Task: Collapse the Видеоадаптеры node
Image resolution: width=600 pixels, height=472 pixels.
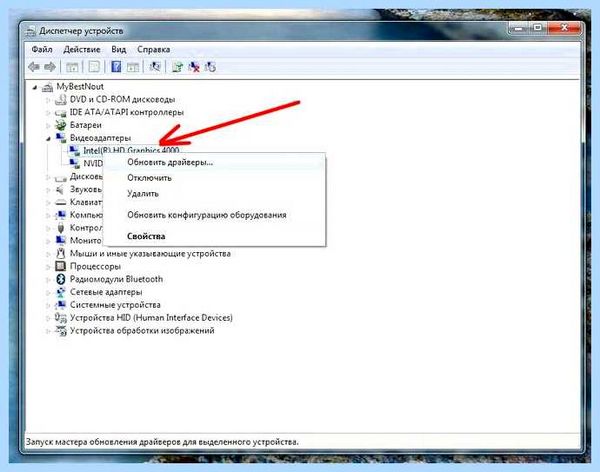Action: 48,139
